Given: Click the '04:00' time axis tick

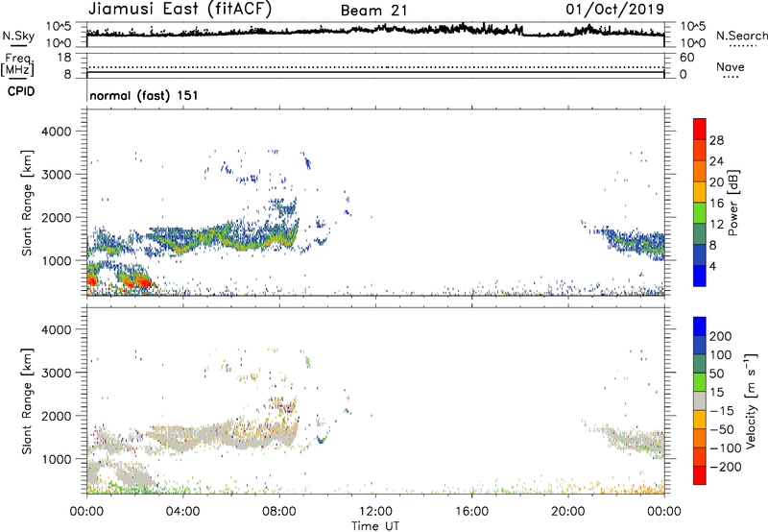Looking at the screenshot, I should click(x=183, y=512).
